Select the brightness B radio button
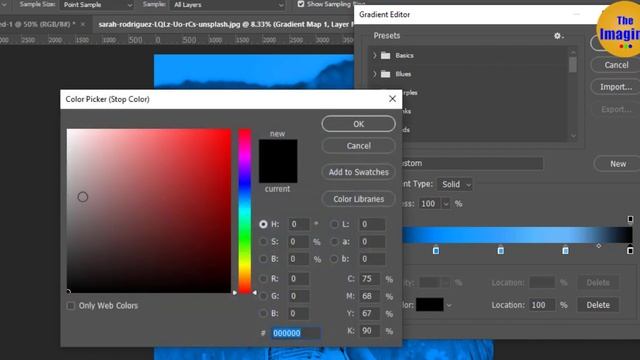The width and height of the screenshot is (640, 360). [263, 259]
